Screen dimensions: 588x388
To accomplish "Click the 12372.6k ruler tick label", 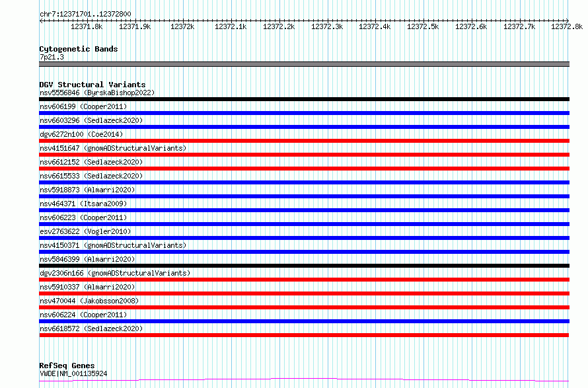I will pos(471,26).
